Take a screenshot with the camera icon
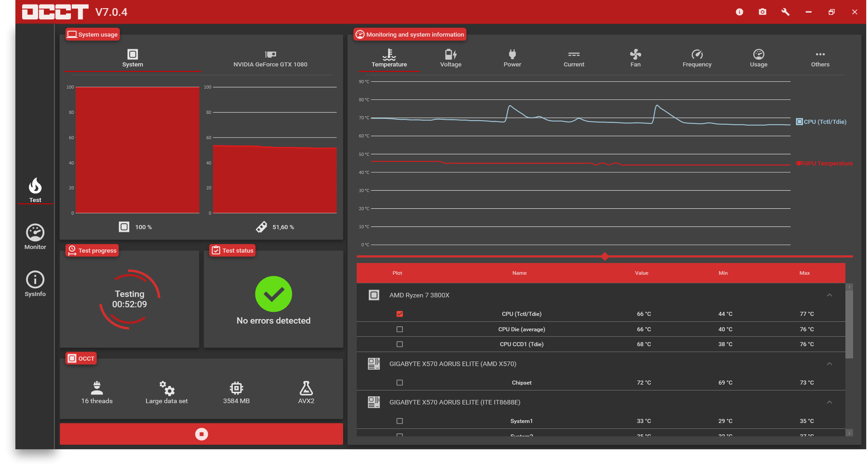The height and width of the screenshot is (470, 868). 763,12
